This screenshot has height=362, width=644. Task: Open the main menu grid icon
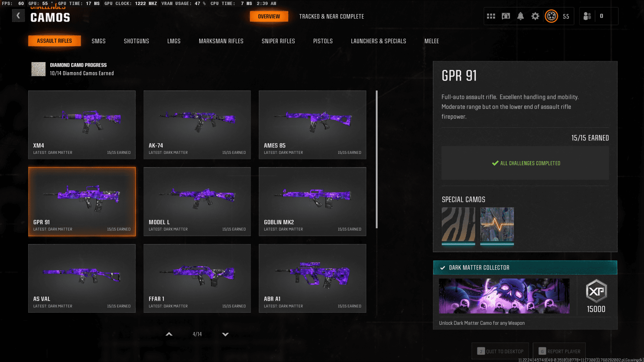tap(491, 16)
